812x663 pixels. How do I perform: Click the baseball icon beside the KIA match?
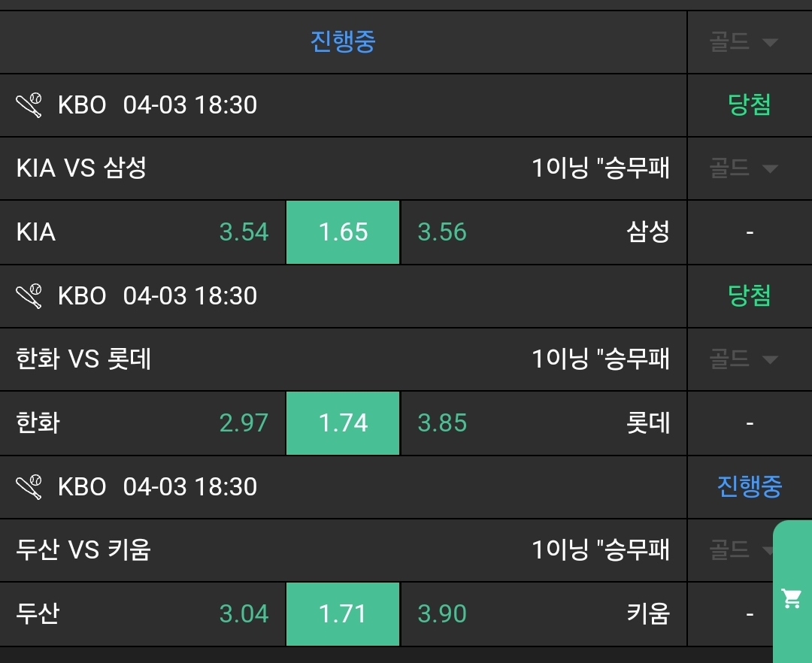[x=29, y=105]
